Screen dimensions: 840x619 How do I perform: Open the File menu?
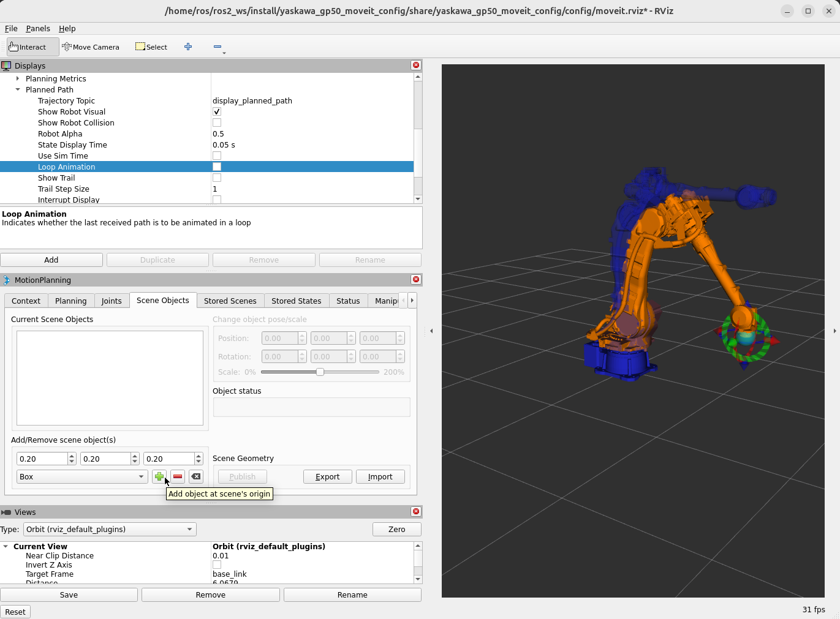coord(11,28)
